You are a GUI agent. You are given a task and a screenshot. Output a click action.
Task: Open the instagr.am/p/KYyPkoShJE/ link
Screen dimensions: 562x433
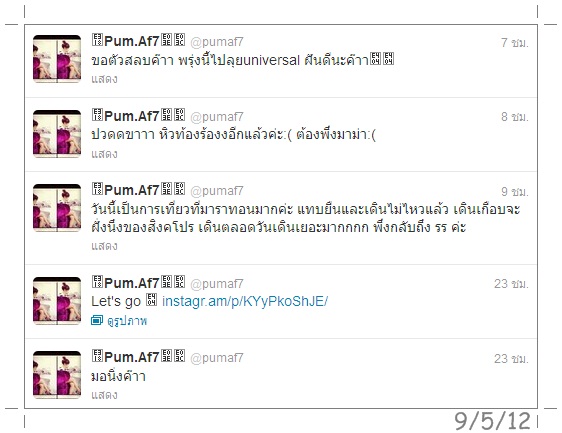pos(245,301)
